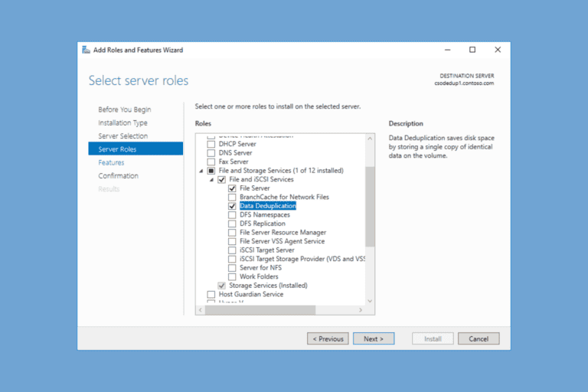Go to the Installation Type step
588x392 pixels.
[122, 122]
